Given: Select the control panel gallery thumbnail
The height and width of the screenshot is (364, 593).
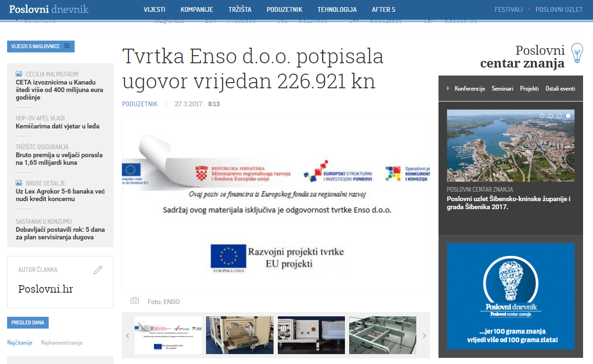Looking at the screenshot, I should click(311, 335).
